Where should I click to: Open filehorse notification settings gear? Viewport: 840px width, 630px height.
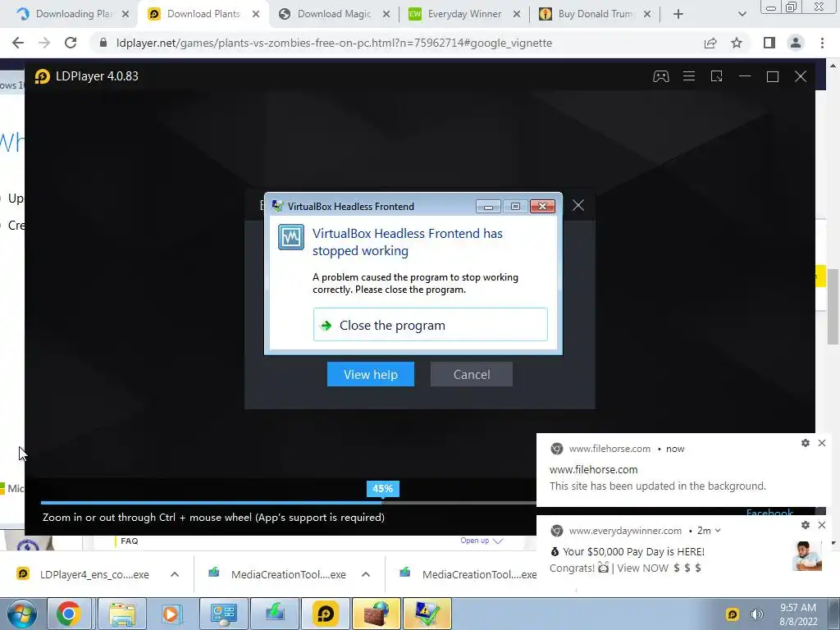coord(806,443)
